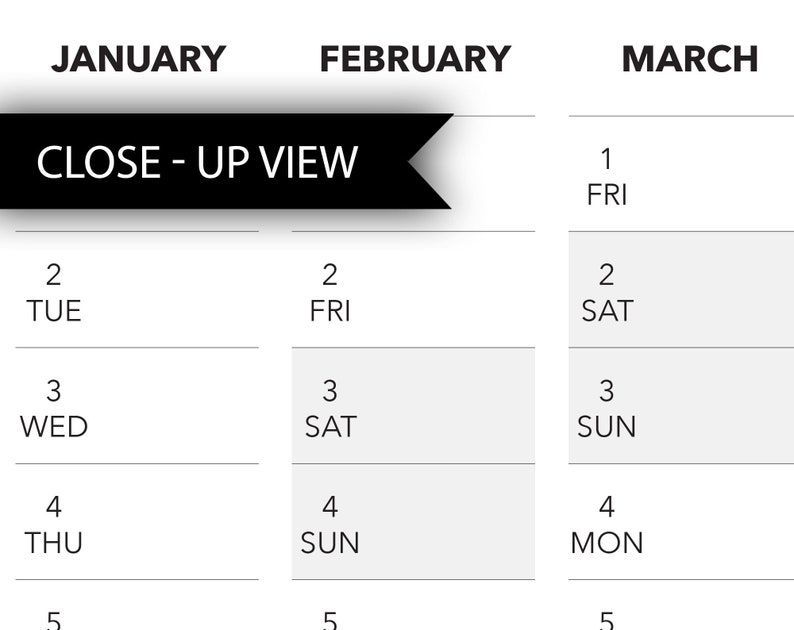Select March 4 MON cell
The image size is (794, 630).
pos(681,522)
